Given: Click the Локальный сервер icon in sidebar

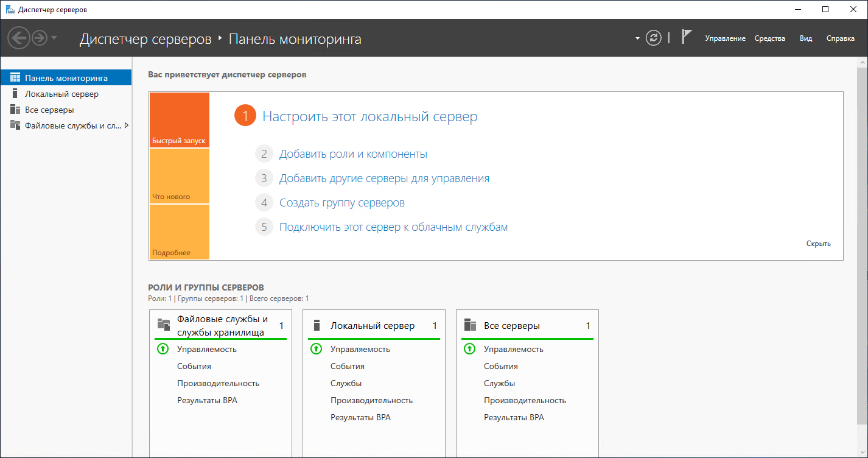Looking at the screenshot, I should pos(15,94).
